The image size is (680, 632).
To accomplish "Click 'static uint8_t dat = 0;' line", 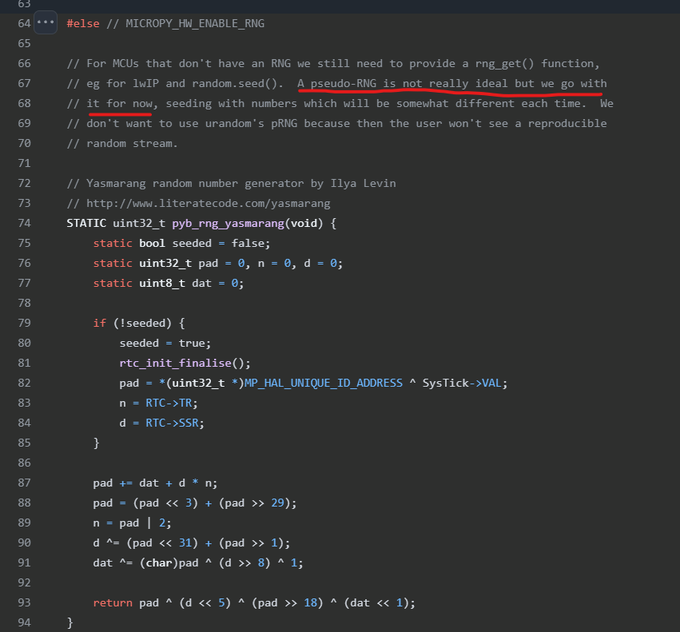I will point(168,283).
